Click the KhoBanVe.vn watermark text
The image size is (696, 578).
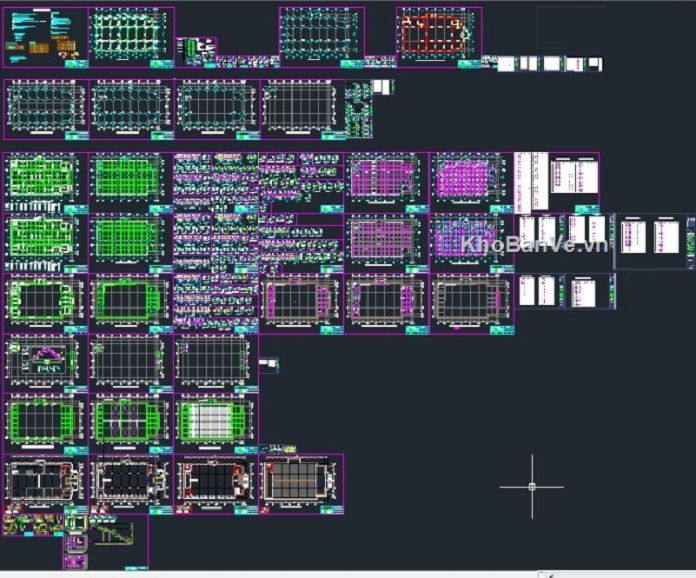pyautogui.click(x=534, y=245)
